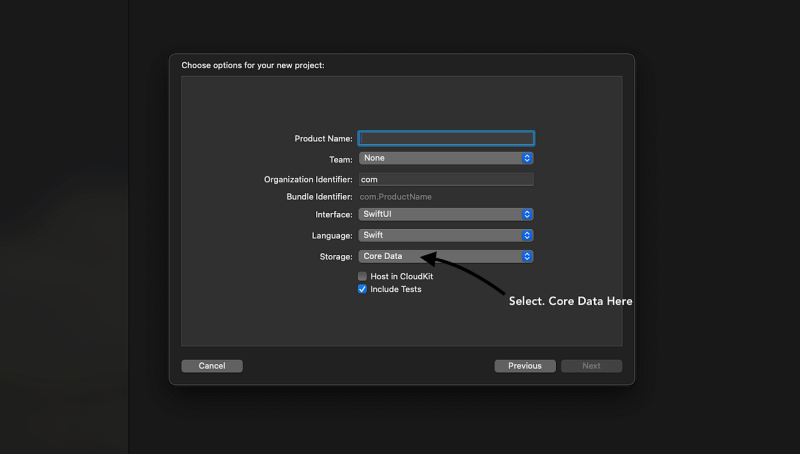Enable the Host in CloudKit checkbox
This screenshot has height=454, width=800.
[363, 276]
